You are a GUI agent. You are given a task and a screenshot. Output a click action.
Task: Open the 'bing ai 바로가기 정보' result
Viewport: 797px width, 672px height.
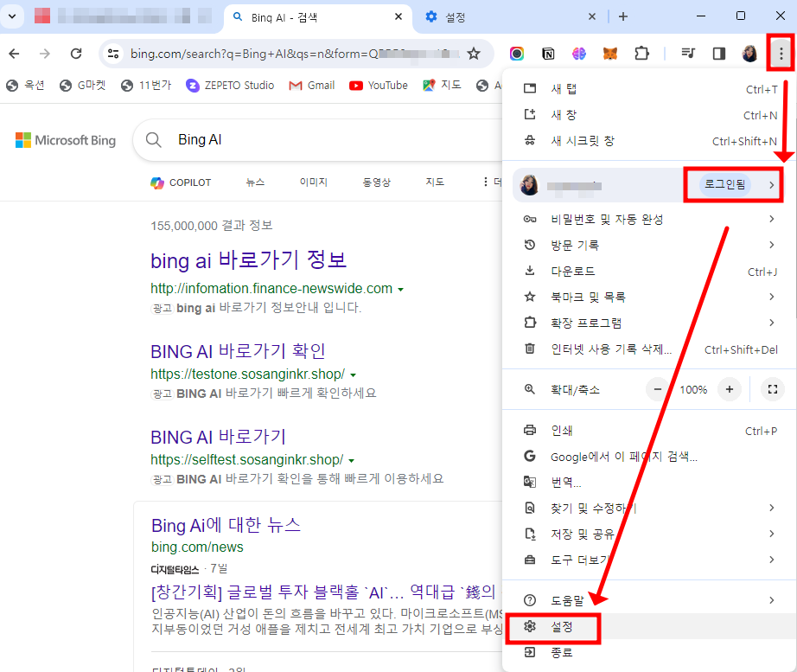pos(249,260)
